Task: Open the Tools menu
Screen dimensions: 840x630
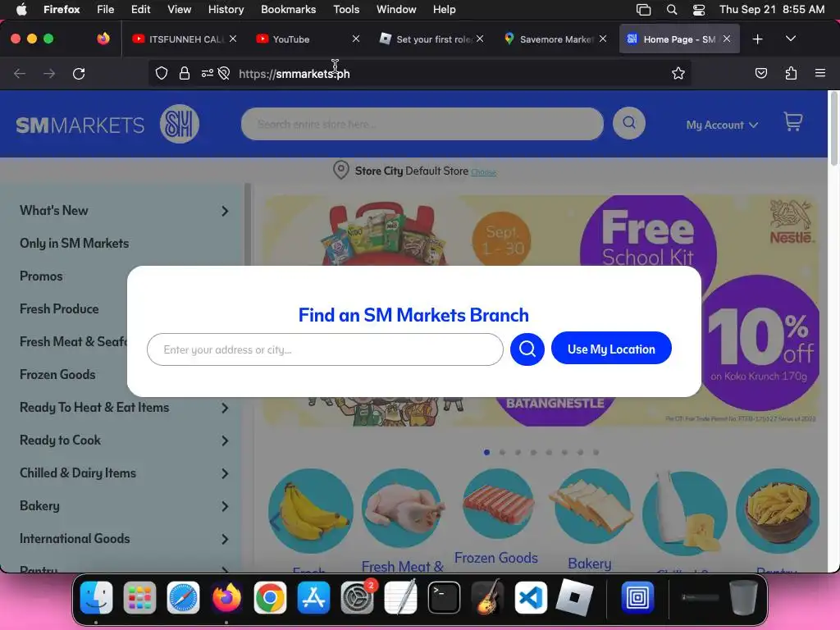Action: (x=346, y=9)
